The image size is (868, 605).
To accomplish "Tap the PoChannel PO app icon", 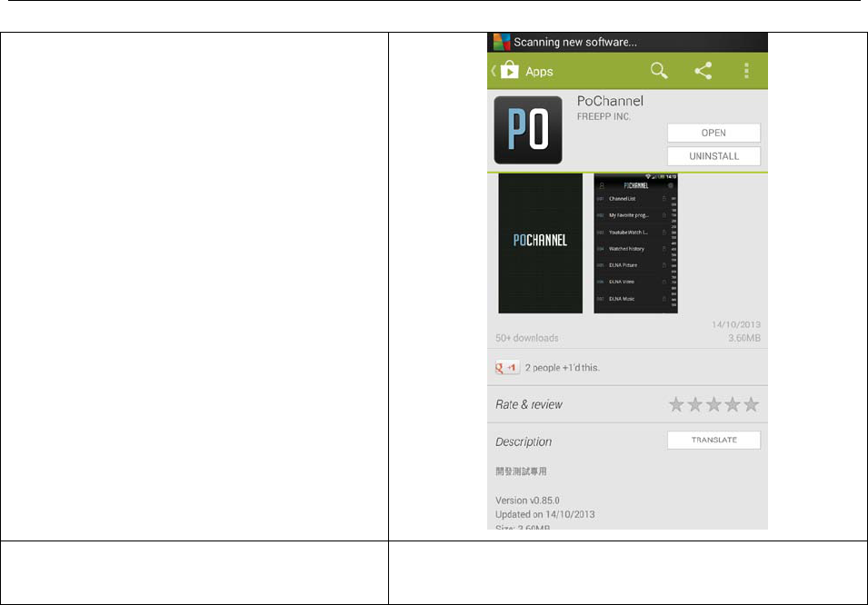I will click(528, 130).
